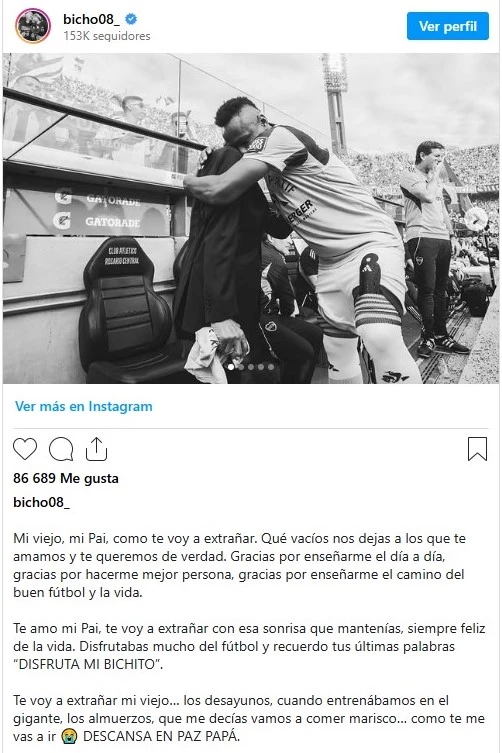Select the second carousel dot
This screenshot has height=753, width=502.
point(241,367)
